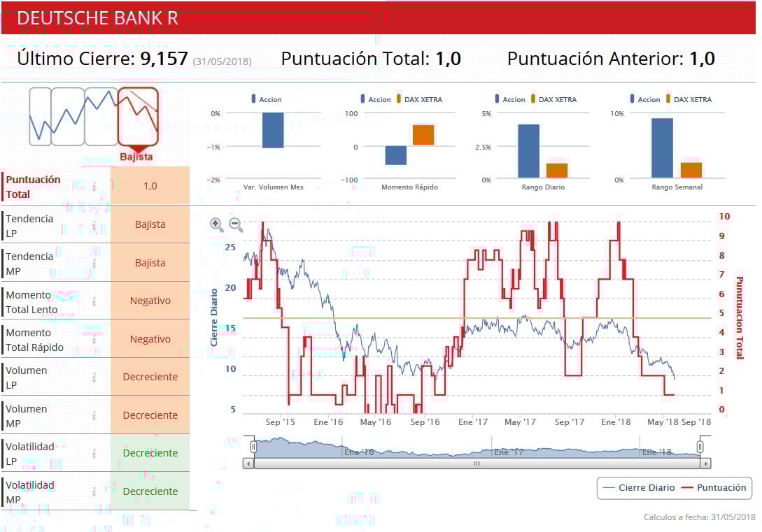
Task: Click Volatilidad MP Decreciente value cell
Action: 150,491
